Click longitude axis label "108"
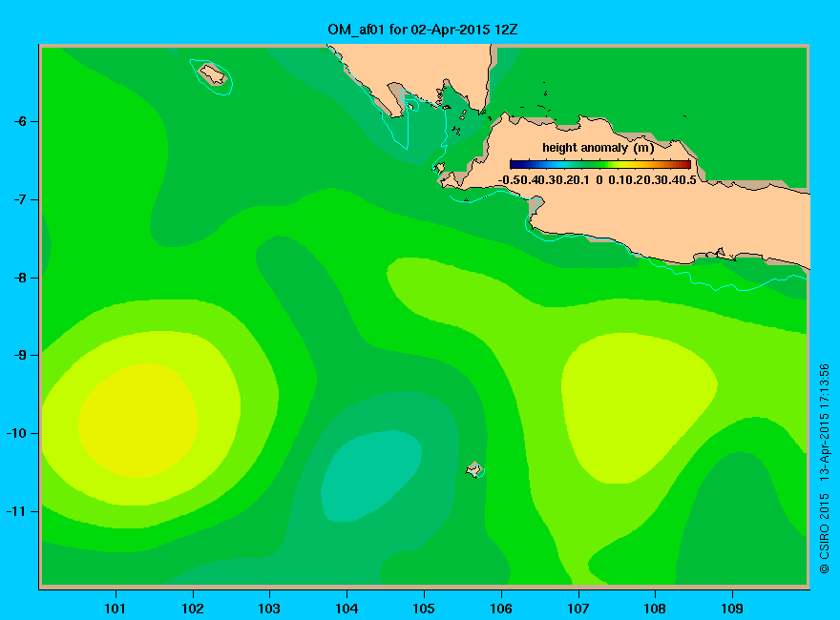Image resolution: width=840 pixels, height=620 pixels. (655, 609)
